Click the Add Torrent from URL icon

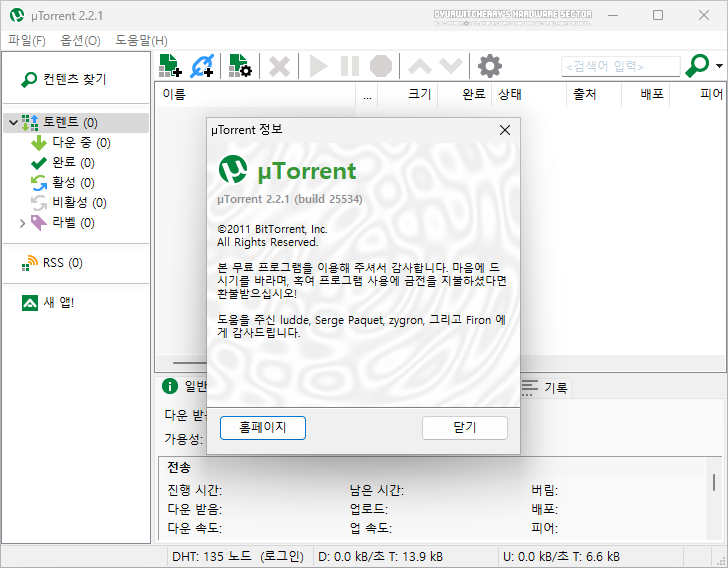pyautogui.click(x=202, y=65)
